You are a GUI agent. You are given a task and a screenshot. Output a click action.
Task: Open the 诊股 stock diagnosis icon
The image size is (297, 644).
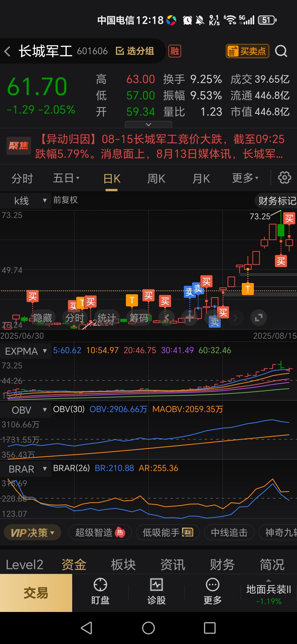click(x=157, y=592)
